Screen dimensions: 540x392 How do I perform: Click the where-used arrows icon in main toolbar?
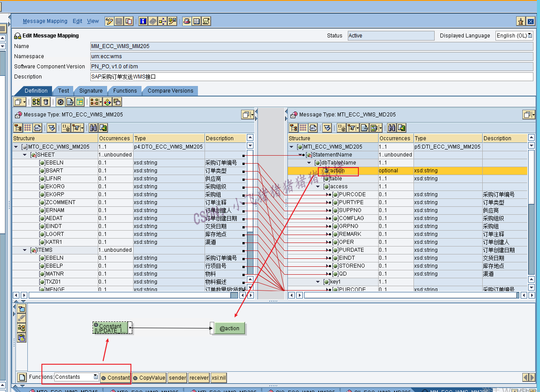pyautogui.click(x=162, y=21)
